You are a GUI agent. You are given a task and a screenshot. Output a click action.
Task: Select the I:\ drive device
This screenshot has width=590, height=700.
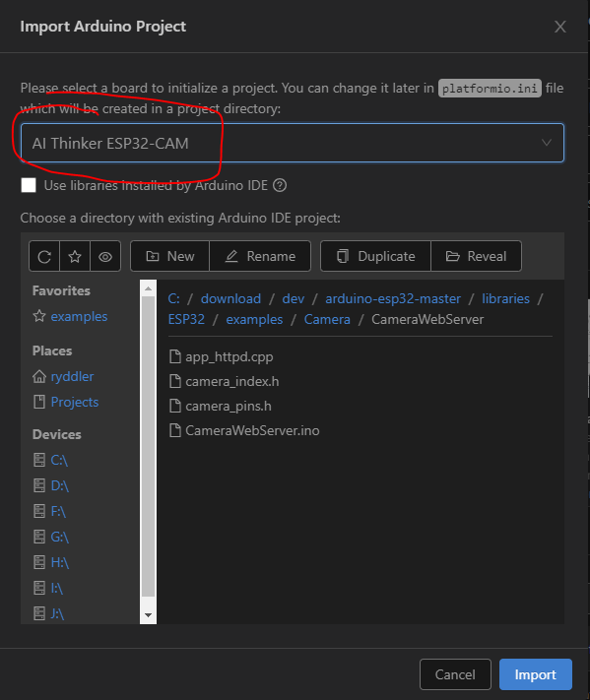(x=56, y=588)
